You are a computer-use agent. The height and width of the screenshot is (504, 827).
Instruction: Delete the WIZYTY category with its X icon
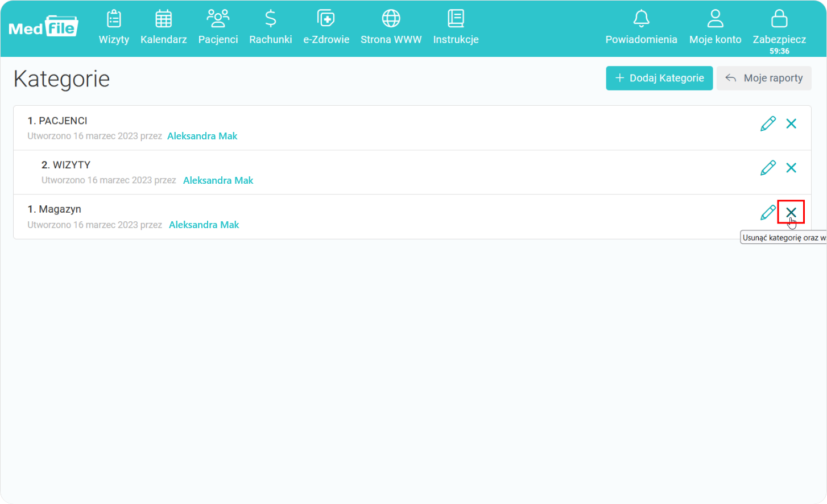point(791,168)
